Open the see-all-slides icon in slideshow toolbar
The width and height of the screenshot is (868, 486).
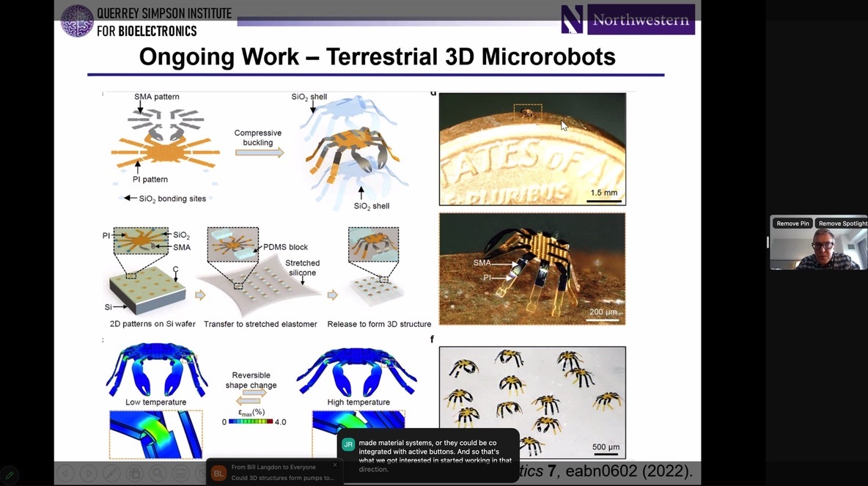click(134, 474)
